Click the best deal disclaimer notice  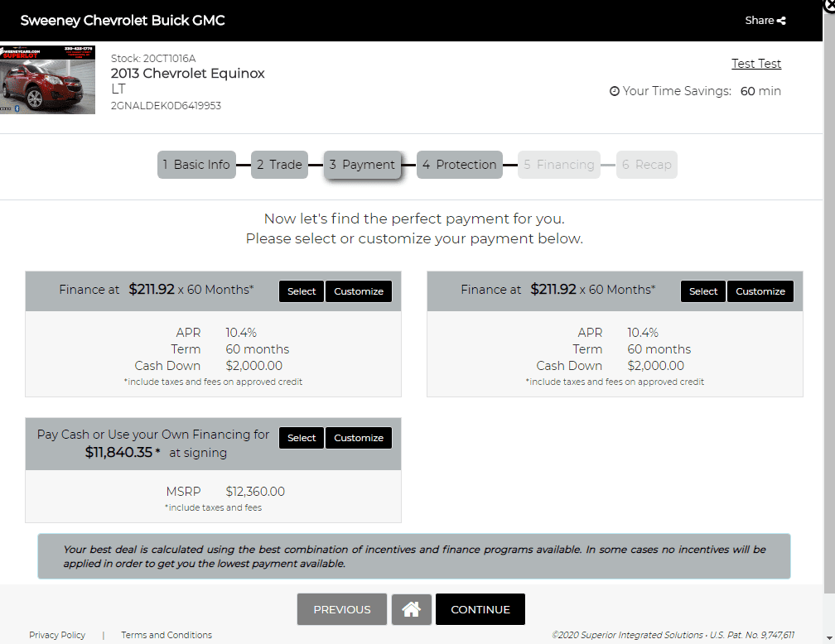pyautogui.click(x=414, y=556)
